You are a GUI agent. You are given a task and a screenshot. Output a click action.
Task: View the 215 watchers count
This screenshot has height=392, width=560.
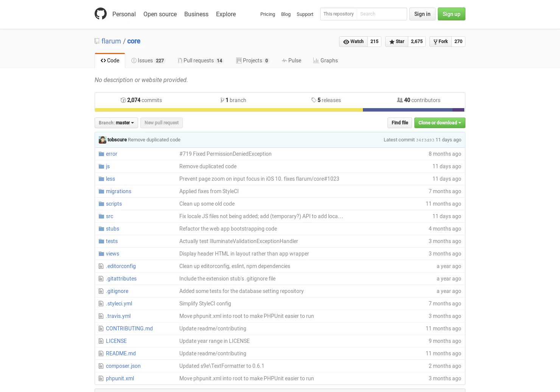pos(375,42)
